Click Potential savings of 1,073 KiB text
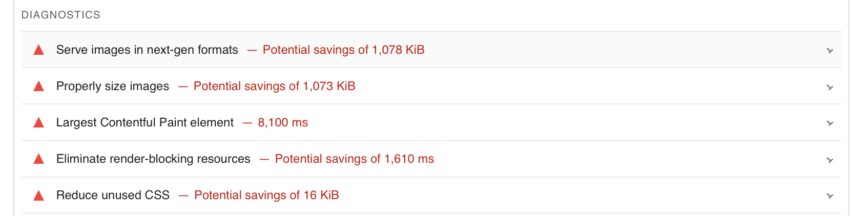Viewport: 868px width, 216px height. click(x=274, y=86)
